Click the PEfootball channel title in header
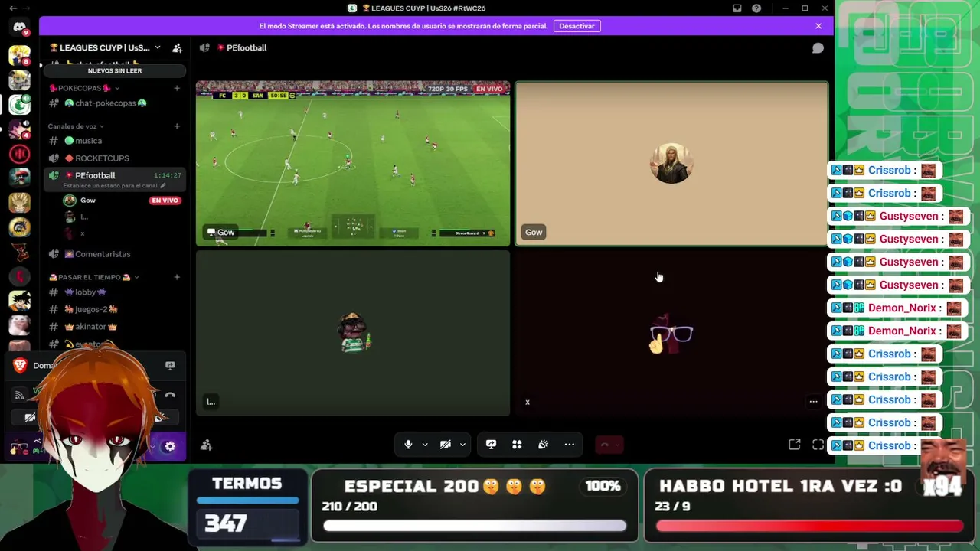980x551 pixels. point(247,48)
